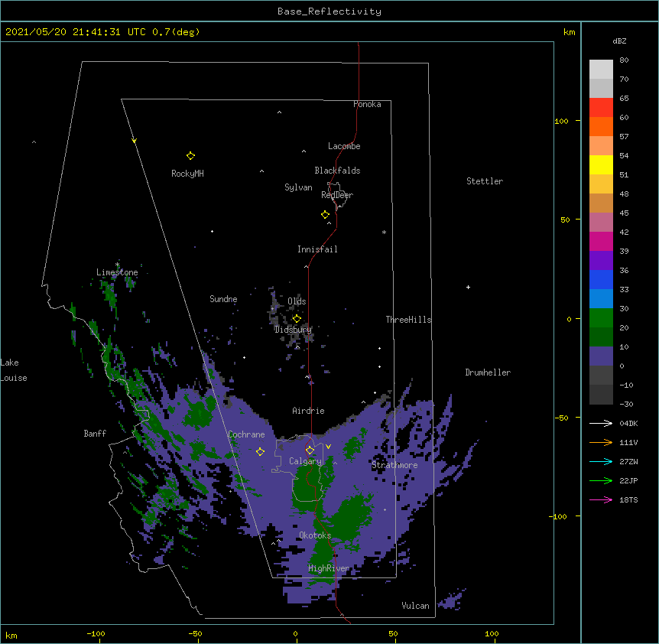Click the Lake Louise label

[14, 370]
